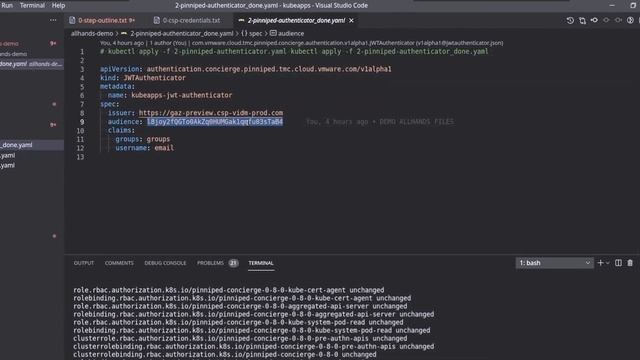
Task: Click kubeapps-jwt-authenticator name value
Action: (182, 95)
